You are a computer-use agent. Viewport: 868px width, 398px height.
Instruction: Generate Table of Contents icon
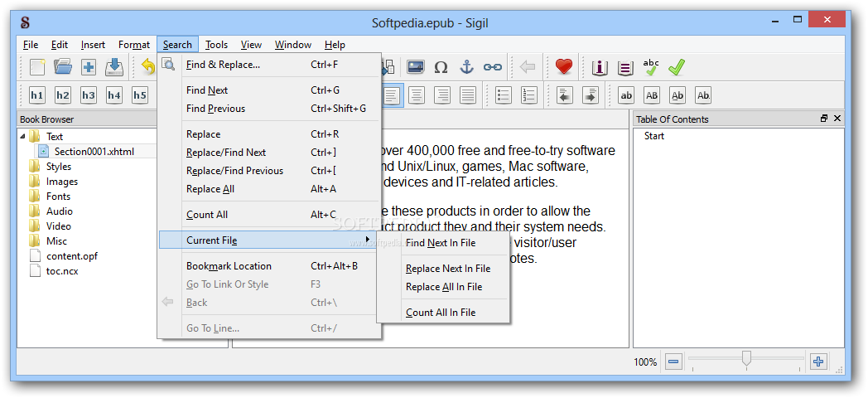tap(625, 68)
